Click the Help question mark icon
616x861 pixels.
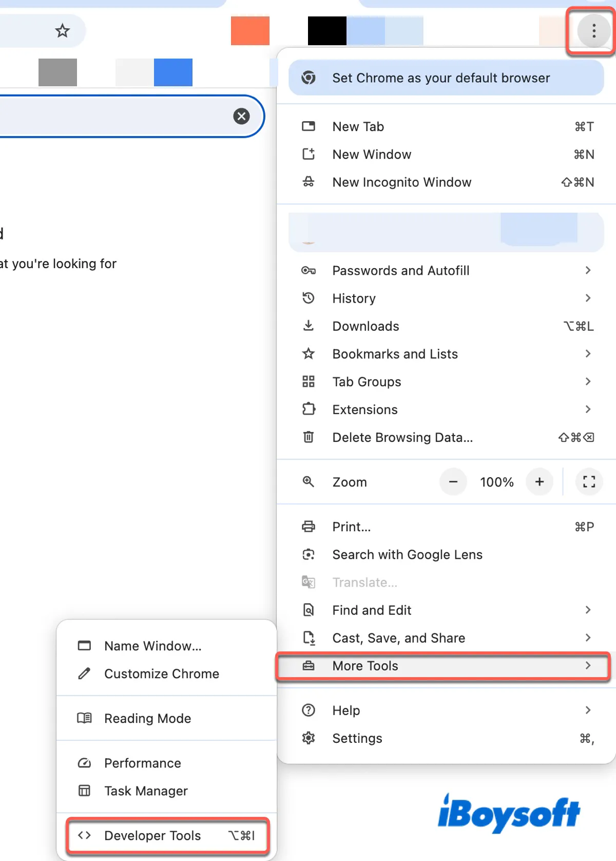click(309, 710)
